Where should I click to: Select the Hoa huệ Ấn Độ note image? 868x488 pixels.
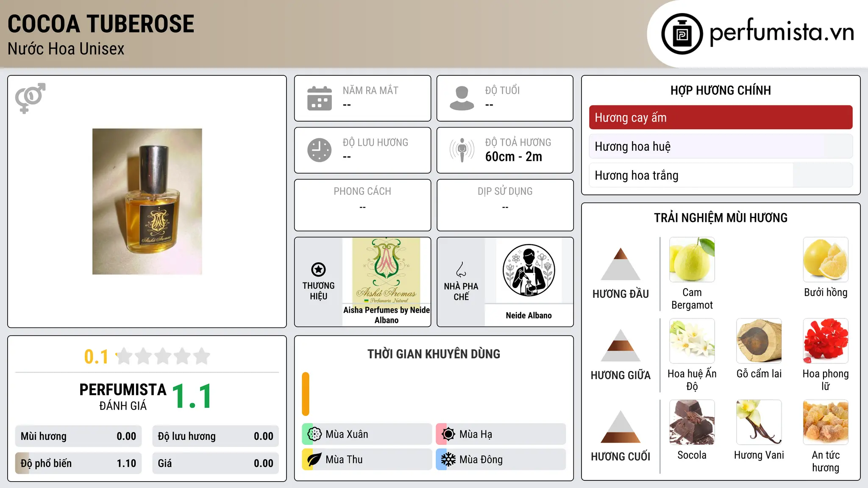(692, 341)
